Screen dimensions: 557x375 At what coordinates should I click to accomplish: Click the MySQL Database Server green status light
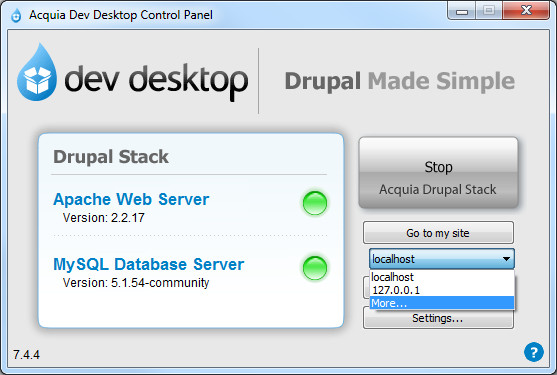315,268
